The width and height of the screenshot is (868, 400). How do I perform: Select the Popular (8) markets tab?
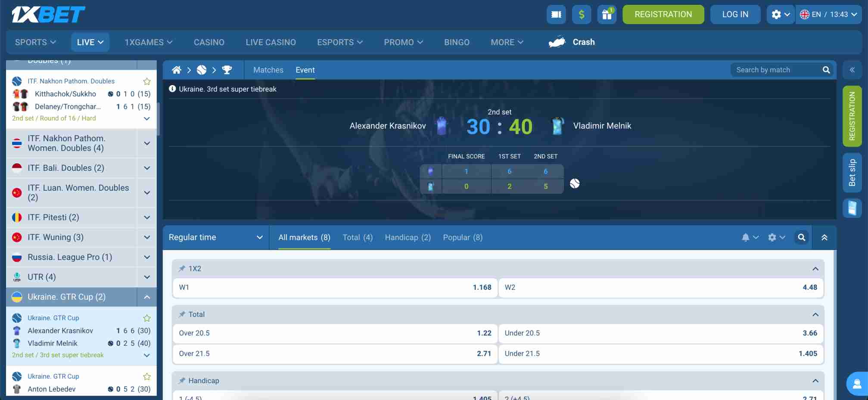click(463, 237)
